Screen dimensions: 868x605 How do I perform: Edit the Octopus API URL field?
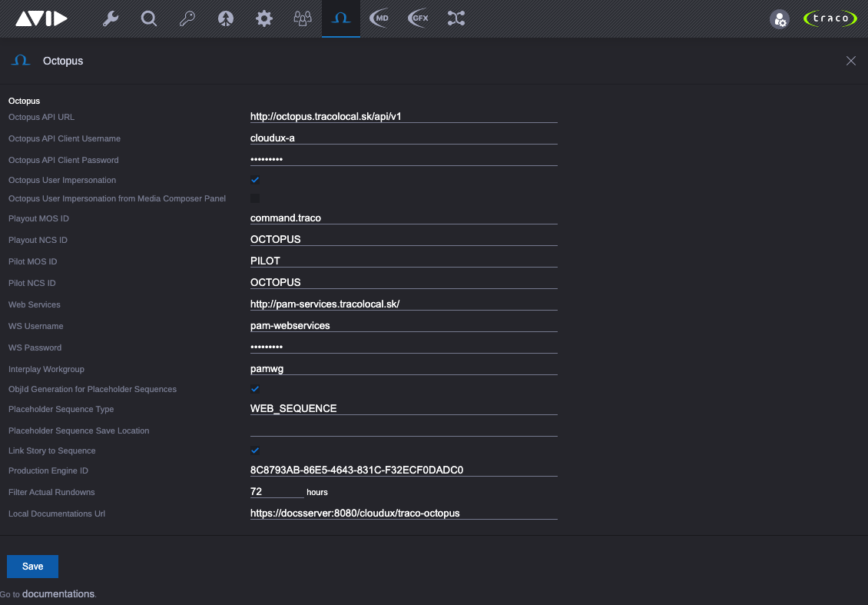[x=403, y=116]
